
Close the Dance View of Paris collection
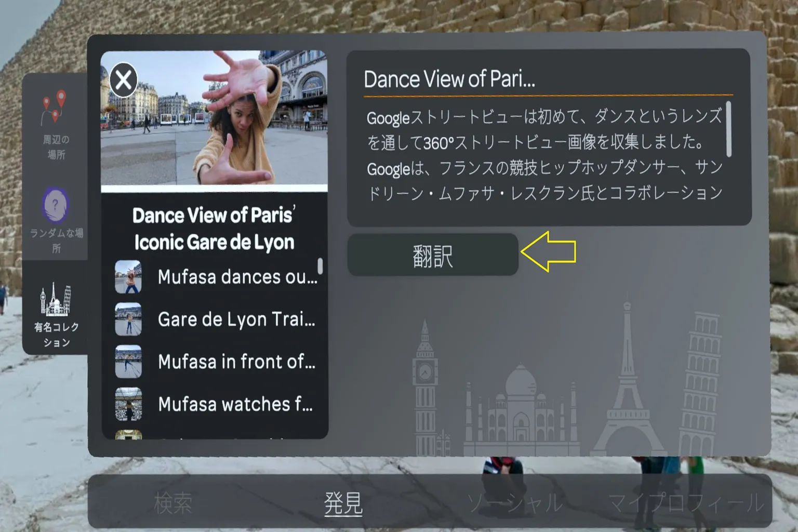tap(124, 80)
